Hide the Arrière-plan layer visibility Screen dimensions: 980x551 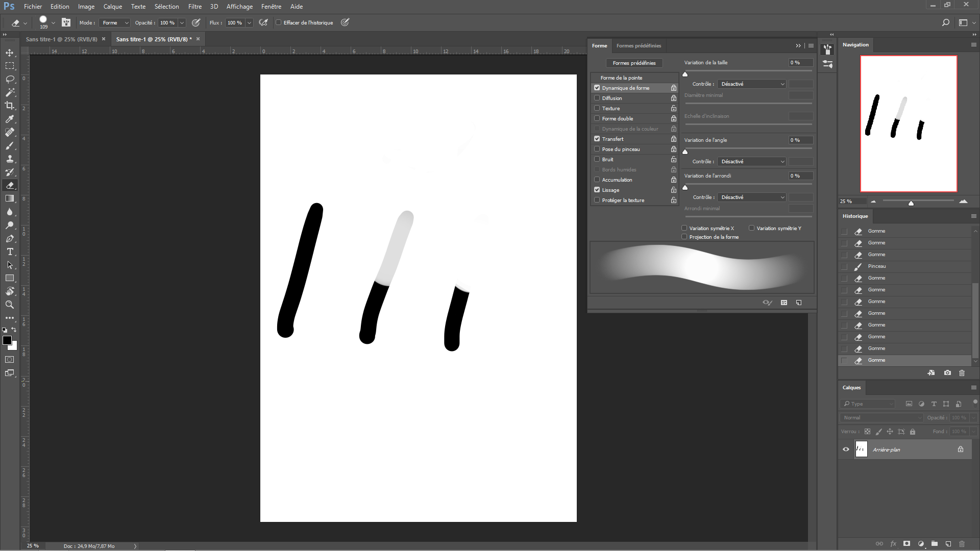click(846, 449)
